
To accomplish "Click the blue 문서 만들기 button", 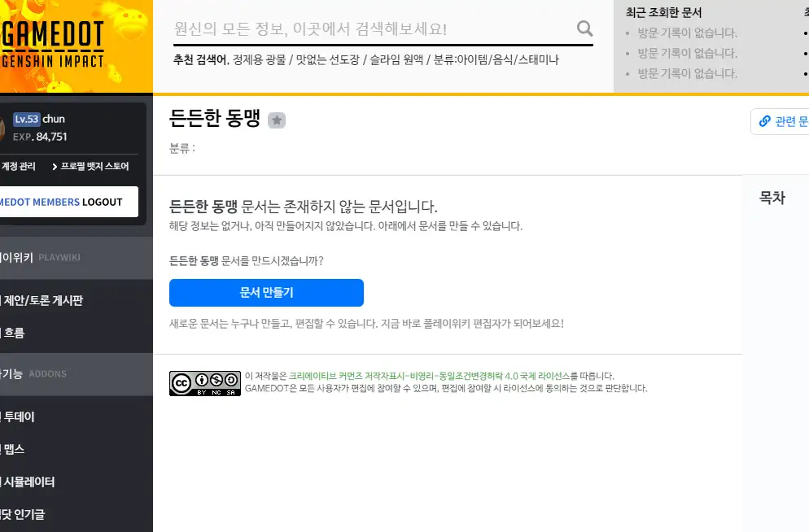I will pyautogui.click(x=266, y=292).
